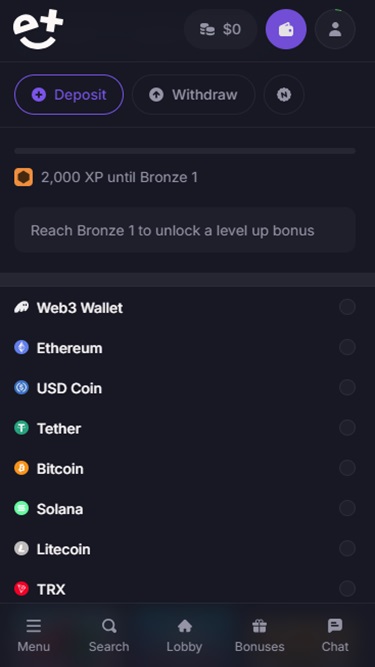Click the $0 balance display
375x667 pixels.
coord(221,29)
